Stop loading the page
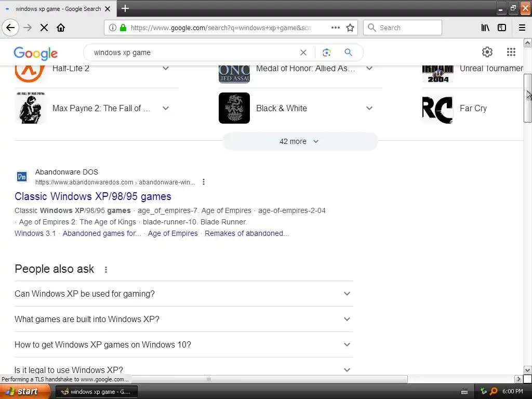This screenshot has width=532, height=399. pos(44,28)
